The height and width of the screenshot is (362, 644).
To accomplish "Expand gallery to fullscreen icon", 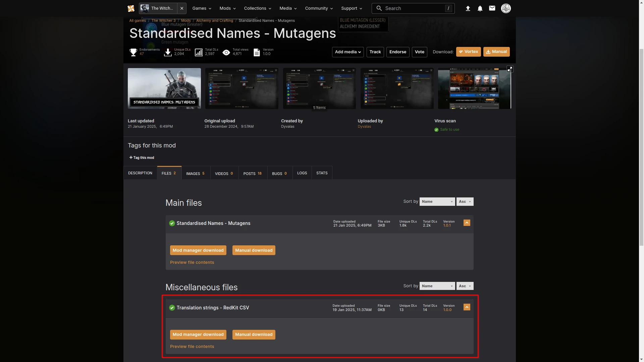I will 510,69.
